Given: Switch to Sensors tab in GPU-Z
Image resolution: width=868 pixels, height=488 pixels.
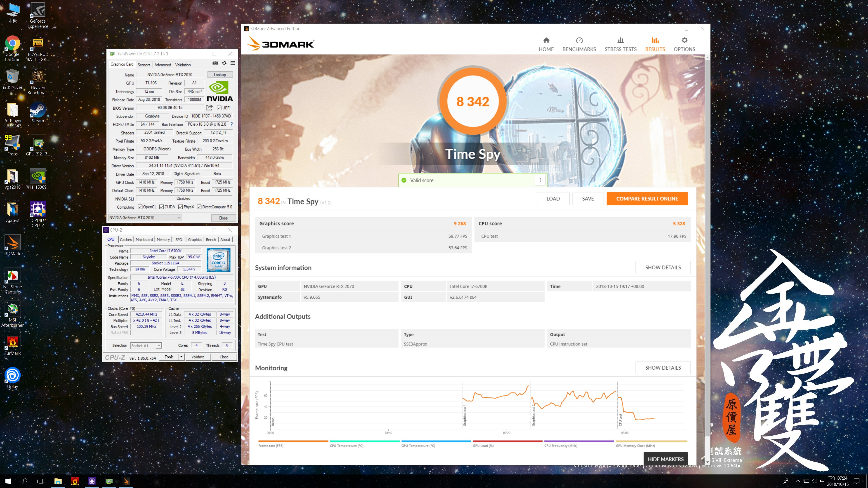Looking at the screenshot, I should pyautogui.click(x=144, y=65).
